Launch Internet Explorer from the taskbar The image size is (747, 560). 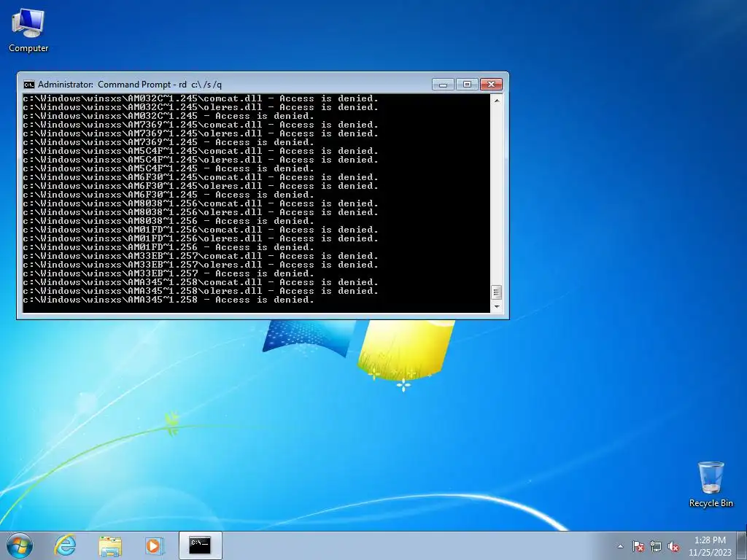(x=65, y=545)
